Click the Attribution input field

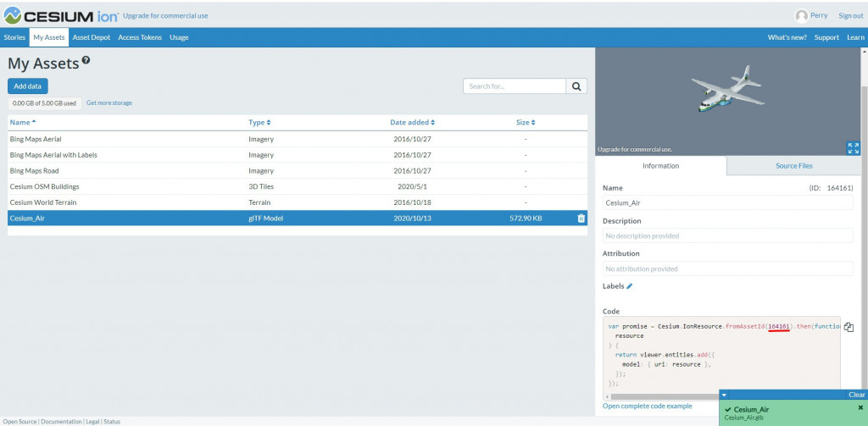coord(728,268)
